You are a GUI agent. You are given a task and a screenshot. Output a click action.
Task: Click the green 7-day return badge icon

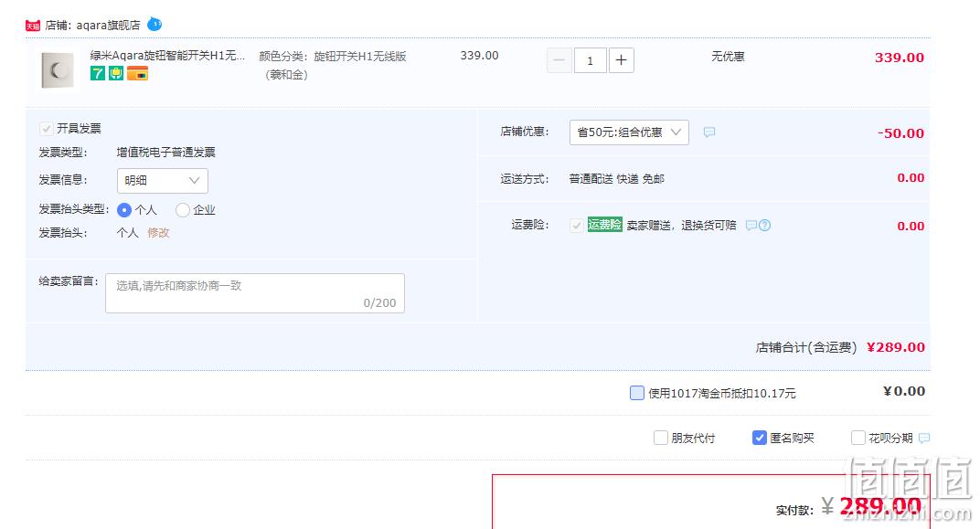pyautogui.click(x=98, y=74)
